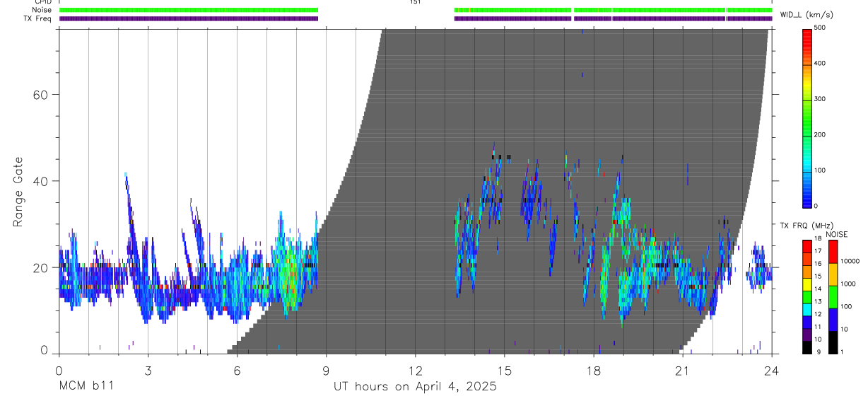This screenshot has width=868, height=401.
Task: Click the 'MCM b11' radar beam label
Action: [86, 387]
